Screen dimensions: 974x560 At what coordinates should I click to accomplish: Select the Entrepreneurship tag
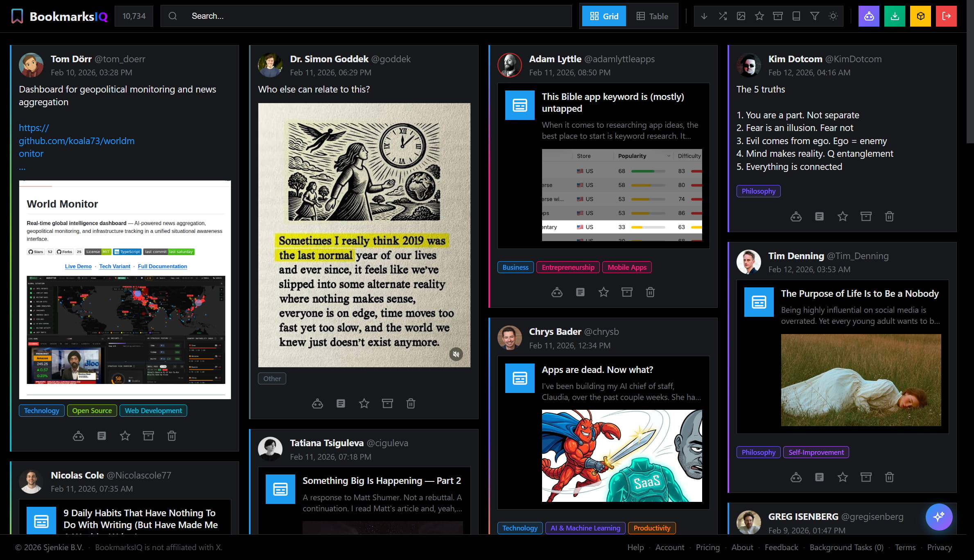click(568, 267)
